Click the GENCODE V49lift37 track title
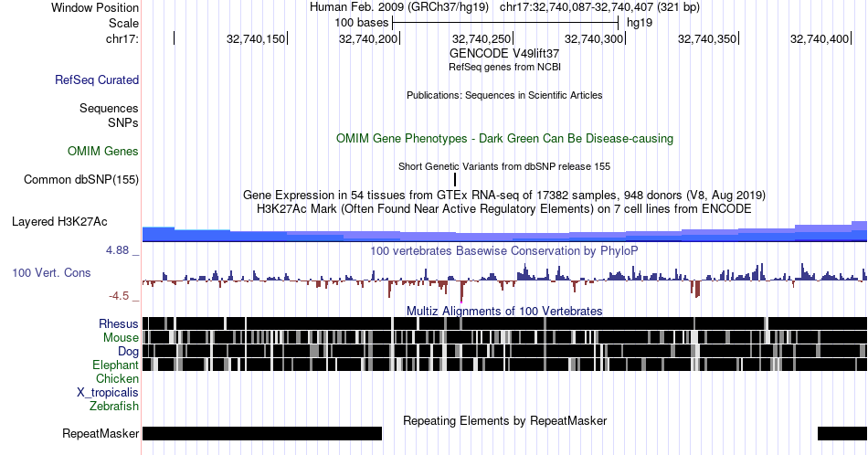Image resolution: width=868 pixels, height=455 pixels. click(x=504, y=54)
